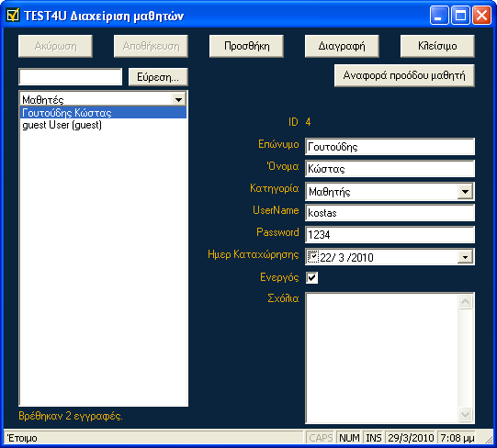This screenshot has width=497, height=448.
Task: Click into the Password field
Action: click(390, 235)
